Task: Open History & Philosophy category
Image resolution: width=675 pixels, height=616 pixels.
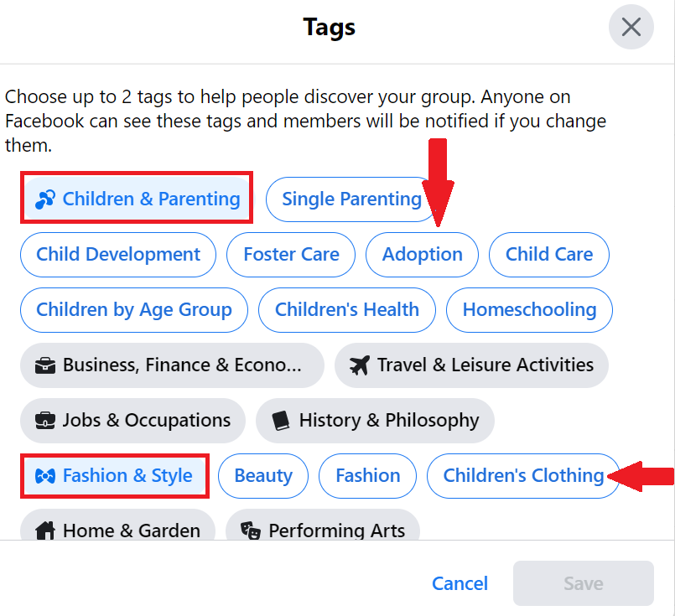Action: 375,421
